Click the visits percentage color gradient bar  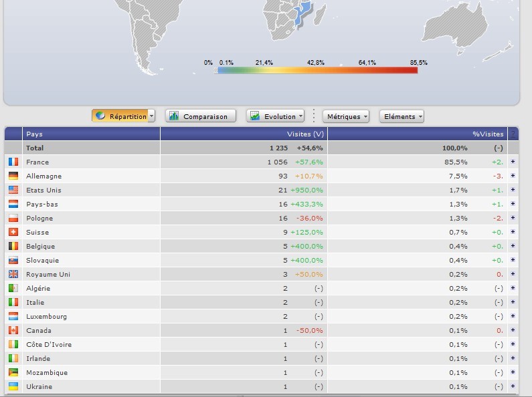317,70
